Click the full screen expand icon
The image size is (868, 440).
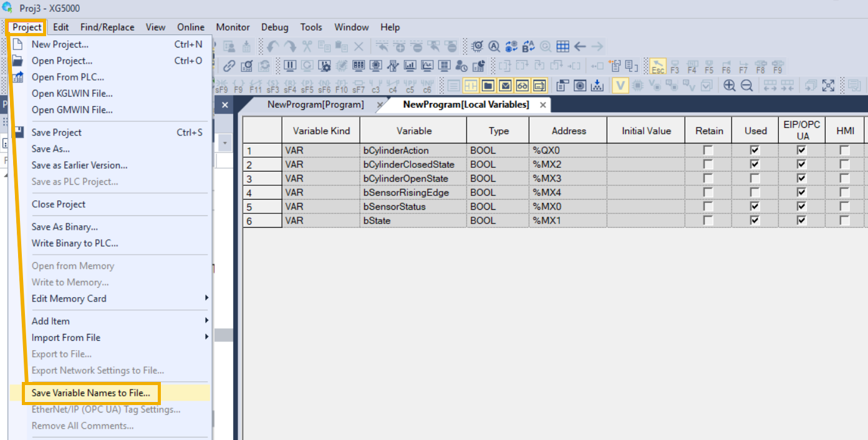tap(828, 86)
